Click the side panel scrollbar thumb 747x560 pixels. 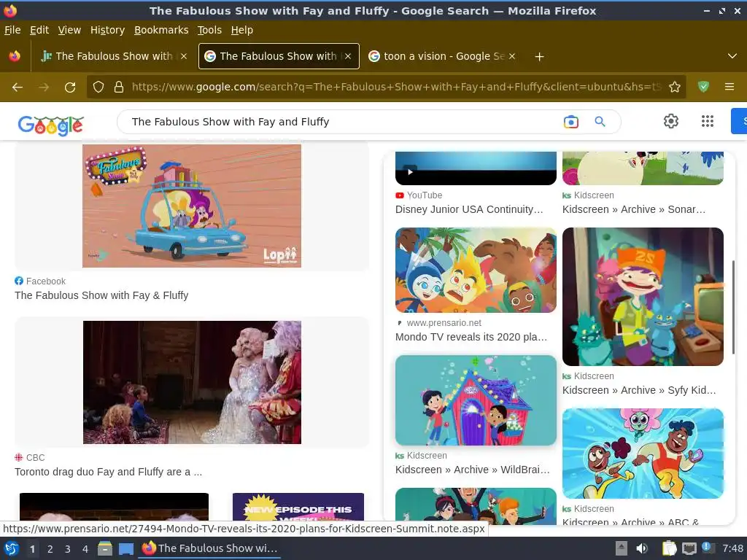tap(733, 307)
